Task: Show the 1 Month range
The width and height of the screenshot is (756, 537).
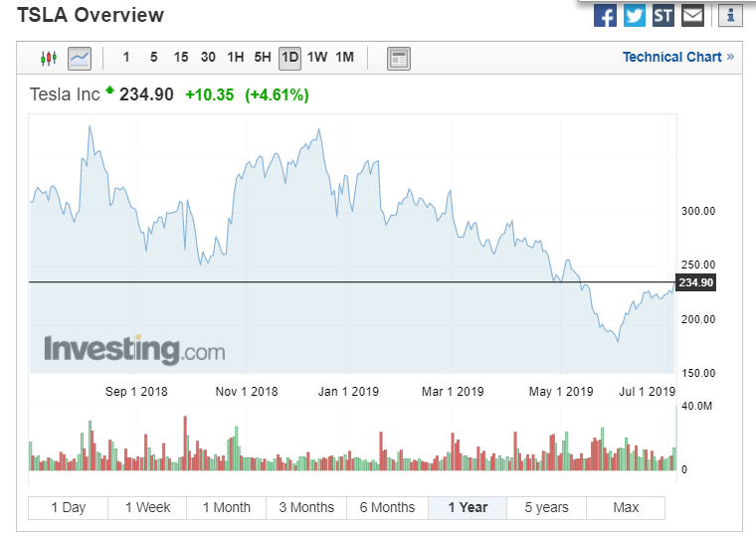Action: pyautogui.click(x=227, y=507)
